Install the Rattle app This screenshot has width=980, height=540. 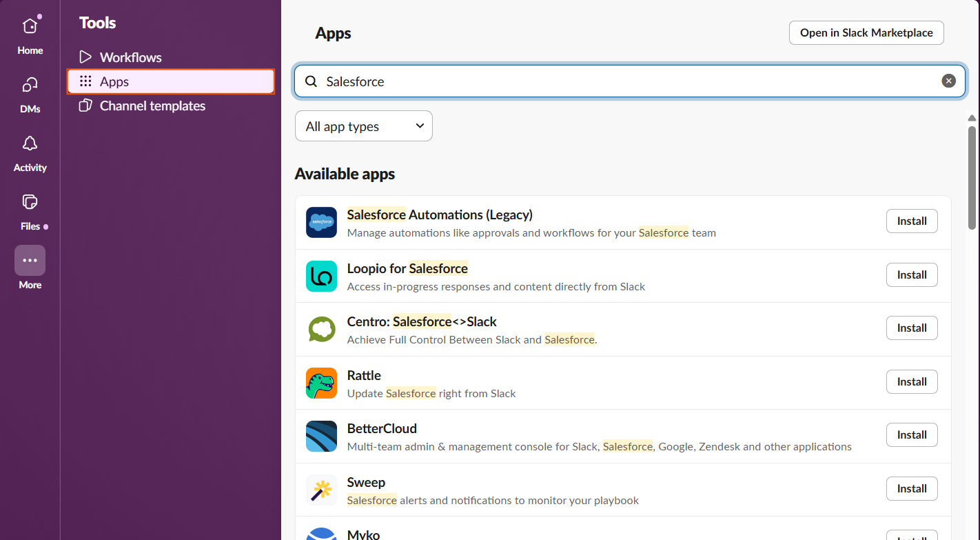(912, 381)
